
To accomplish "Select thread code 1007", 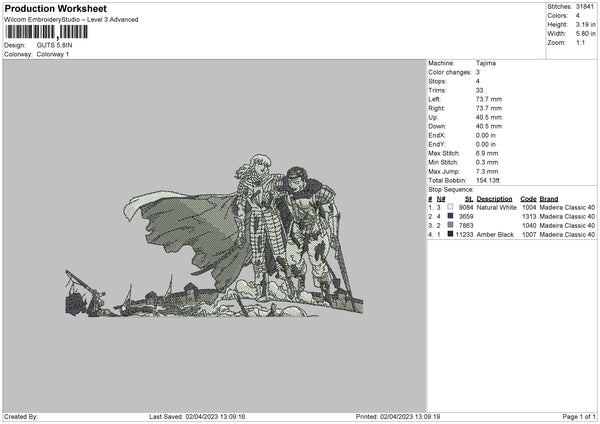I will tap(529, 234).
